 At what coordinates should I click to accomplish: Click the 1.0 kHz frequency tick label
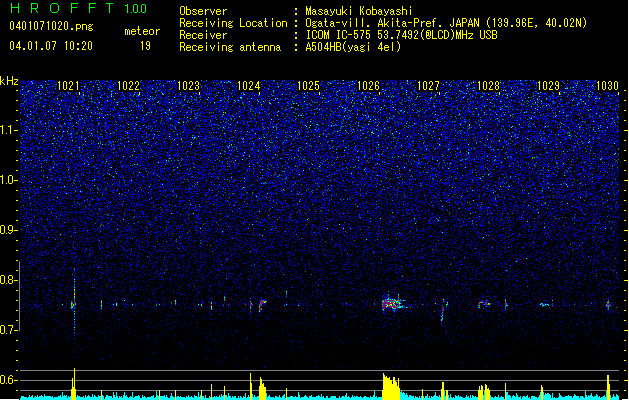(x=9, y=180)
